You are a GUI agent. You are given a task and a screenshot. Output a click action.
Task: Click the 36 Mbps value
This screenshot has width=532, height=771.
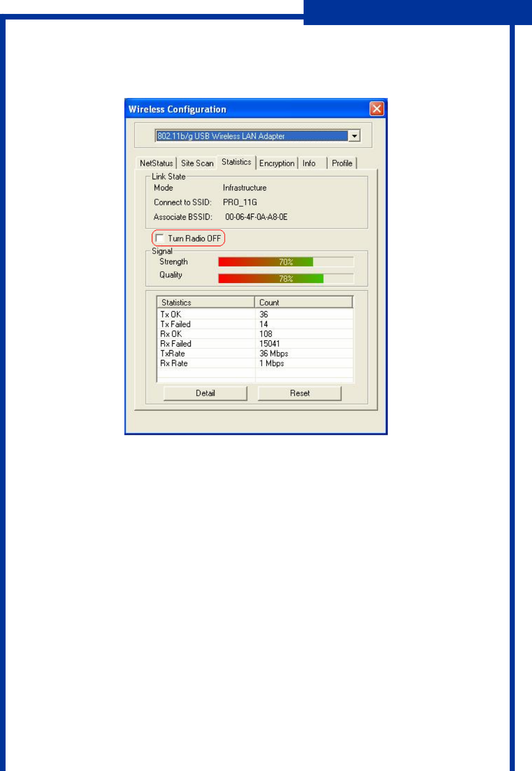(x=273, y=353)
